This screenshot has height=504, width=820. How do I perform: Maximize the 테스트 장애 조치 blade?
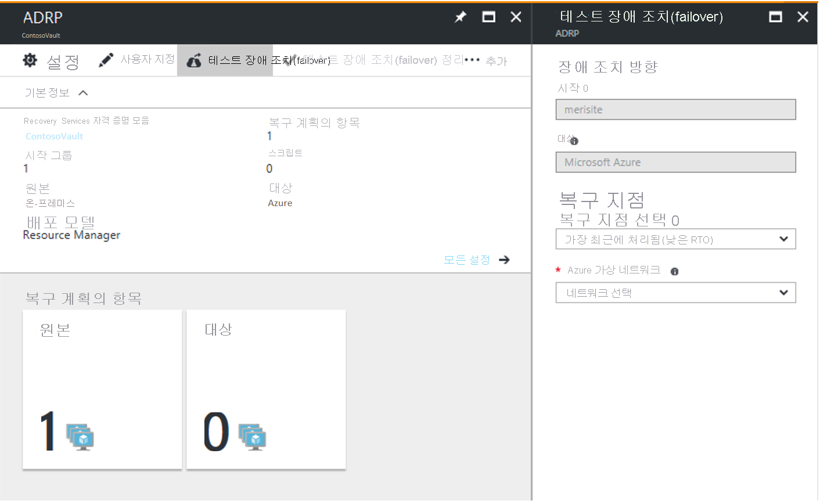pyautogui.click(x=775, y=17)
